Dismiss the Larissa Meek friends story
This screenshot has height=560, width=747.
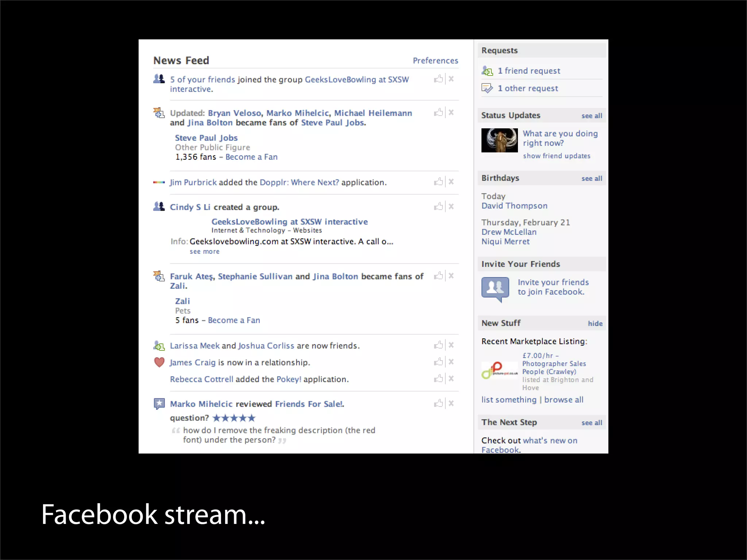[x=451, y=345]
